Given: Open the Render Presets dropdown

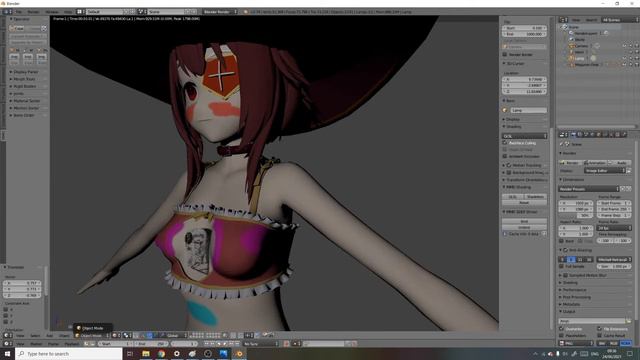Looking at the screenshot, I should pos(589,189).
